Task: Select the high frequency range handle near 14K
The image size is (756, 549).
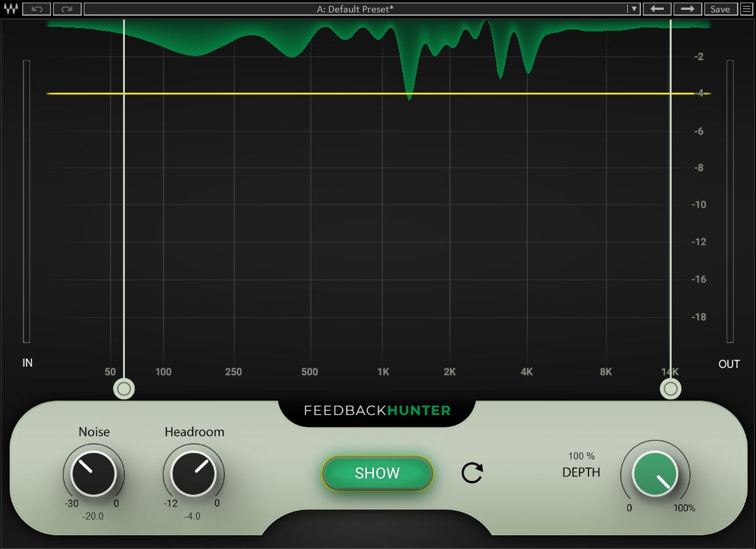Action: (670, 390)
